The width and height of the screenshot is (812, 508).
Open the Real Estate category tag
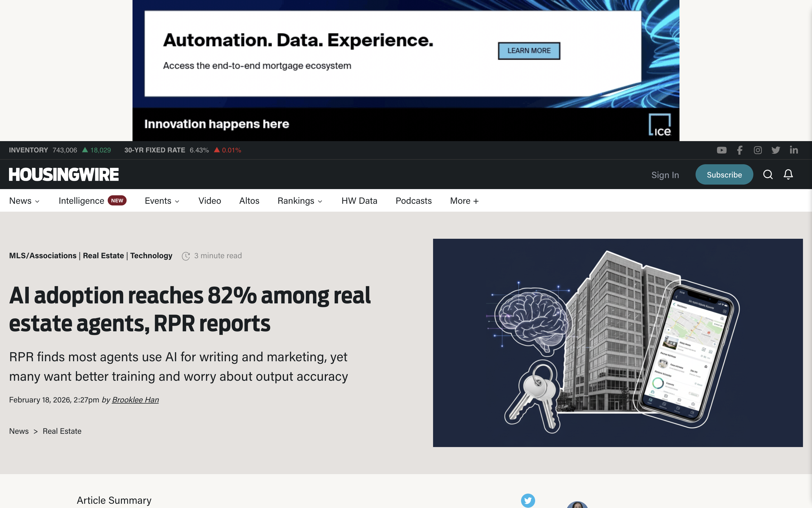pyautogui.click(x=103, y=256)
